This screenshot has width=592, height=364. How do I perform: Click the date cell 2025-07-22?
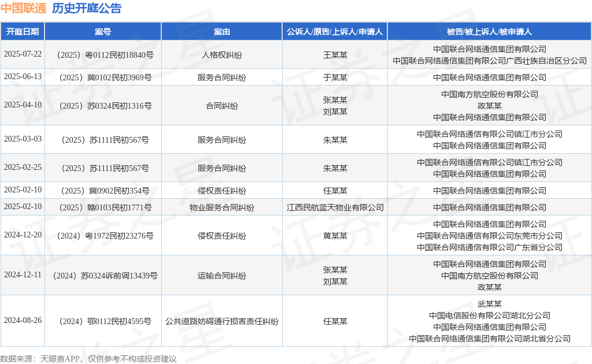(23, 54)
